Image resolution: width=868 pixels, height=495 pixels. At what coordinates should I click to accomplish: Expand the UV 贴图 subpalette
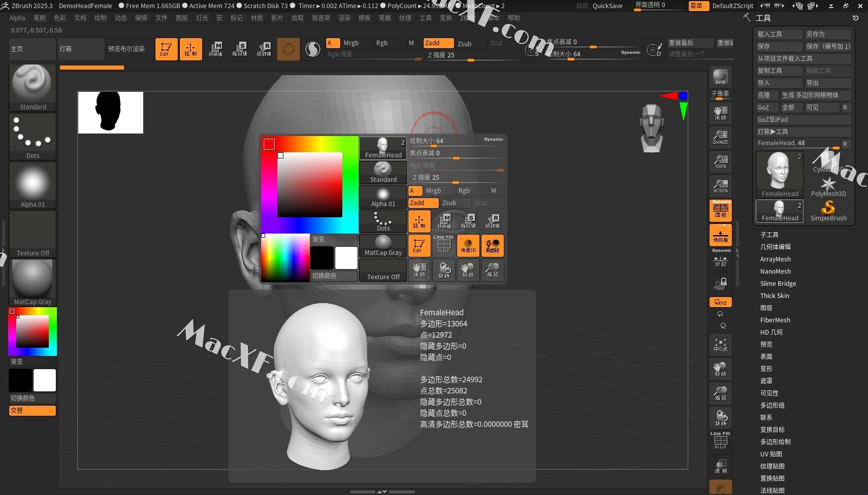click(771, 454)
